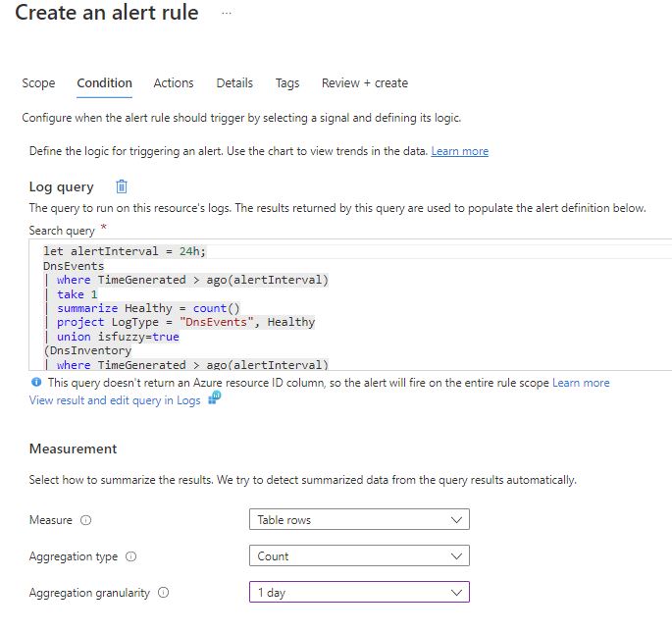Jump to the Review + create tab

(365, 83)
